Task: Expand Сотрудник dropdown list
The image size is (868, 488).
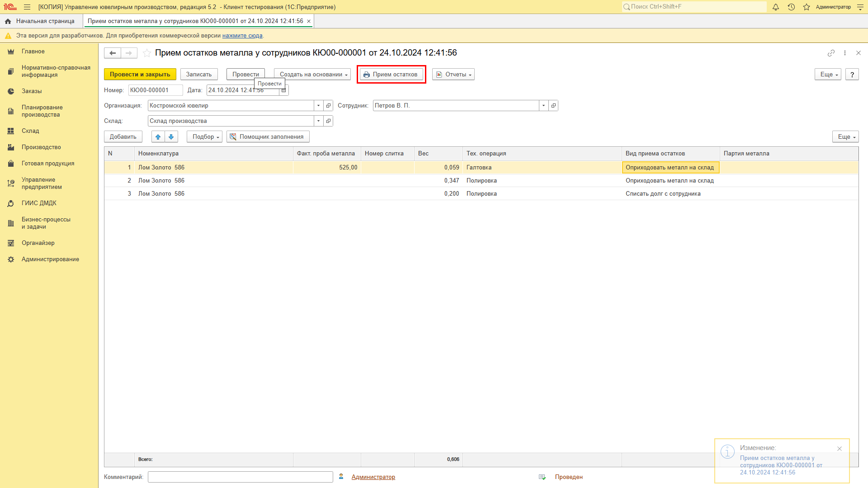Action: pyautogui.click(x=544, y=106)
